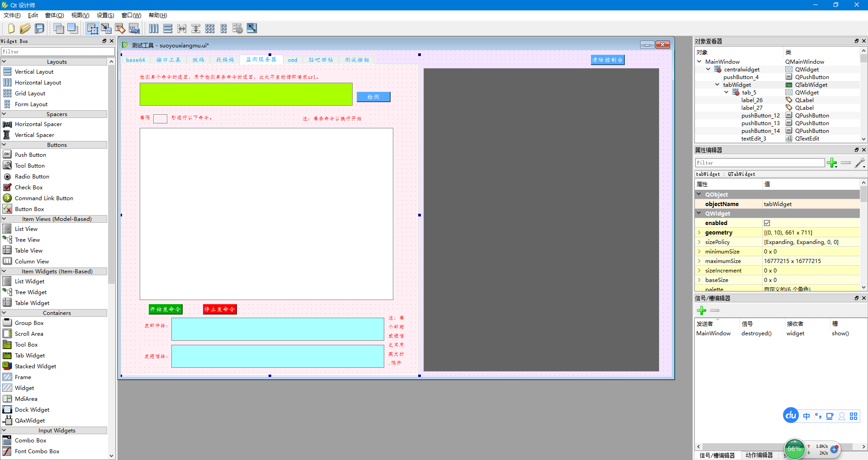
Task: Apply the Lay Out Vertically icon
Action: [168, 28]
